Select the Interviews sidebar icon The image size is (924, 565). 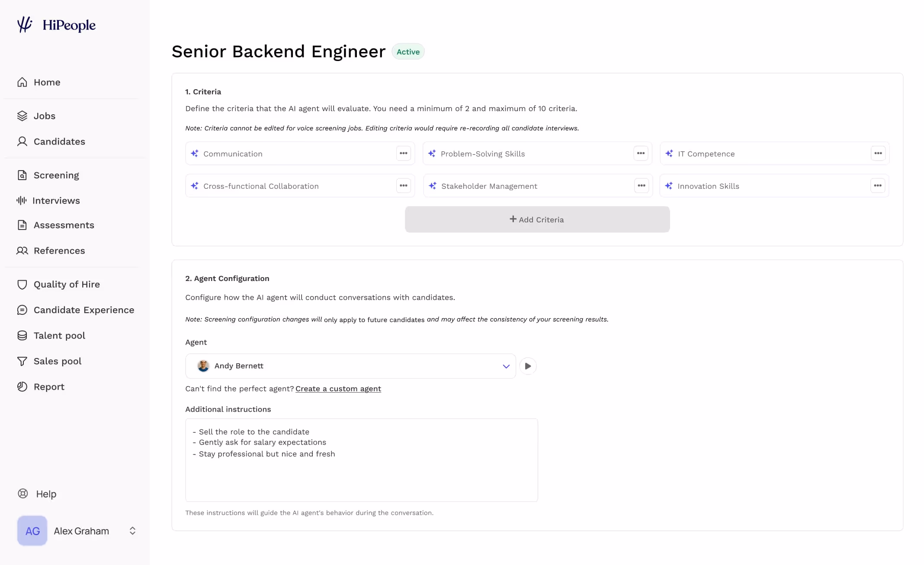22,200
